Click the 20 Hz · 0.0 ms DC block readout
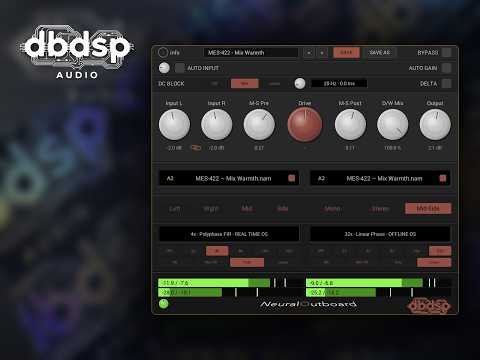 (339, 83)
